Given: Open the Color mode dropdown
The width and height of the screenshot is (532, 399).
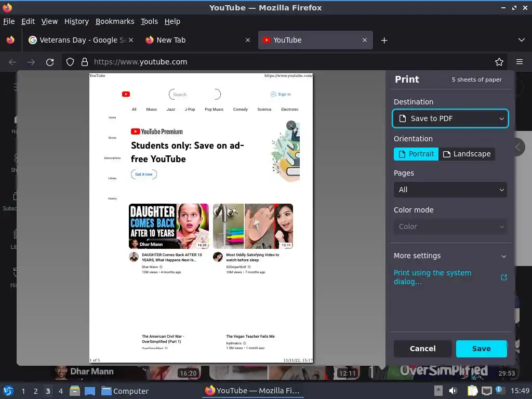Looking at the screenshot, I should (x=450, y=227).
